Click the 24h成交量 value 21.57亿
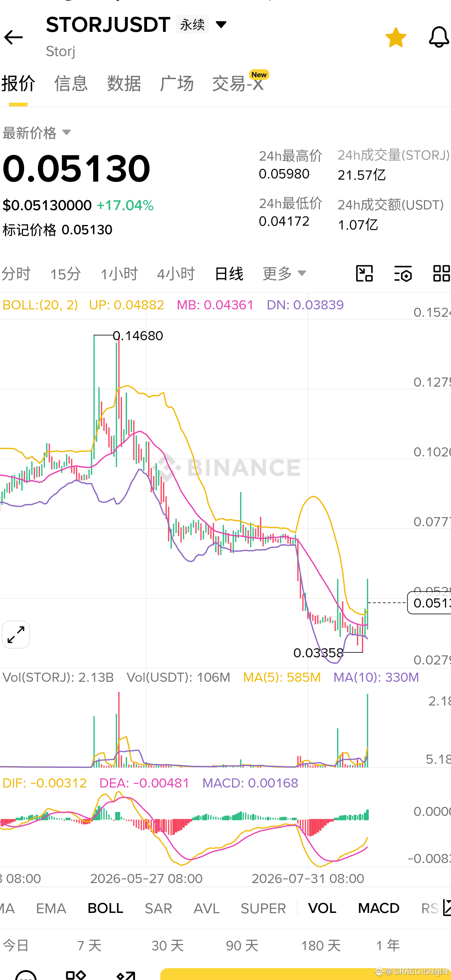Image resolution: width=451 pixels, height=980 pixels. point(362,175)
